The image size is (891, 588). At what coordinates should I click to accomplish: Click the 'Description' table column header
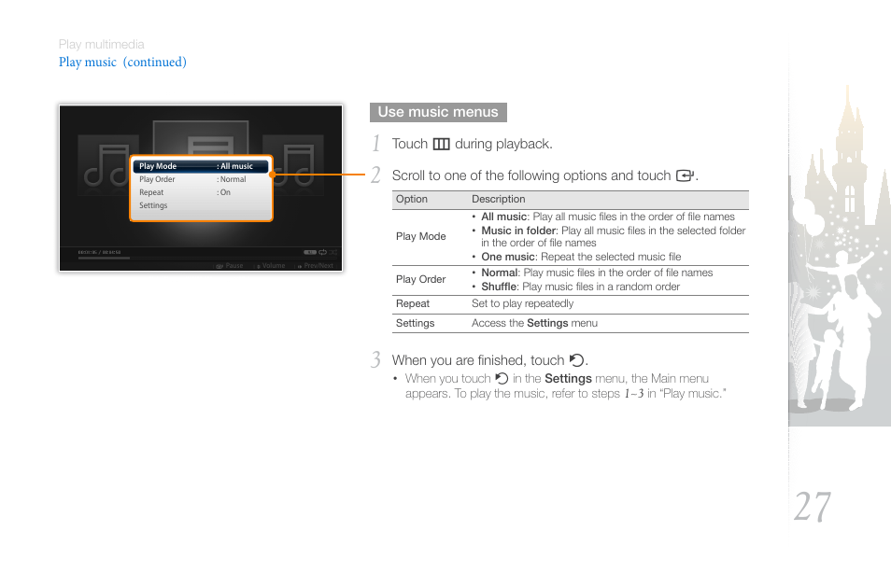[x=499, y=199]
